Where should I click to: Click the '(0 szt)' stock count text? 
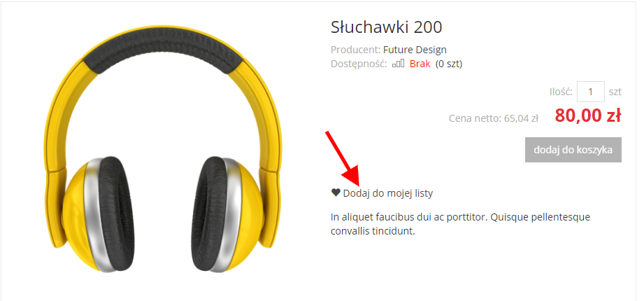(x=449, y=64)
